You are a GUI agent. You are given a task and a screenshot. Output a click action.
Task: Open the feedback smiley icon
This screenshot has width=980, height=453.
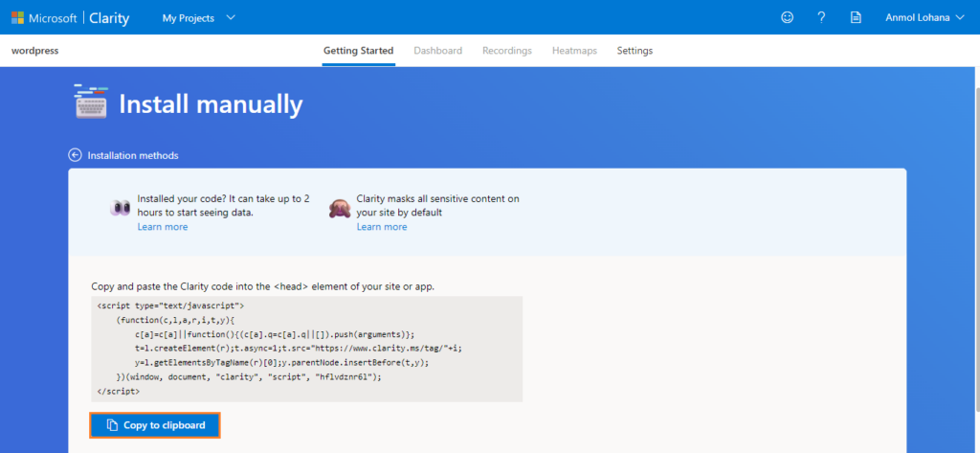(x=788, y=17)
